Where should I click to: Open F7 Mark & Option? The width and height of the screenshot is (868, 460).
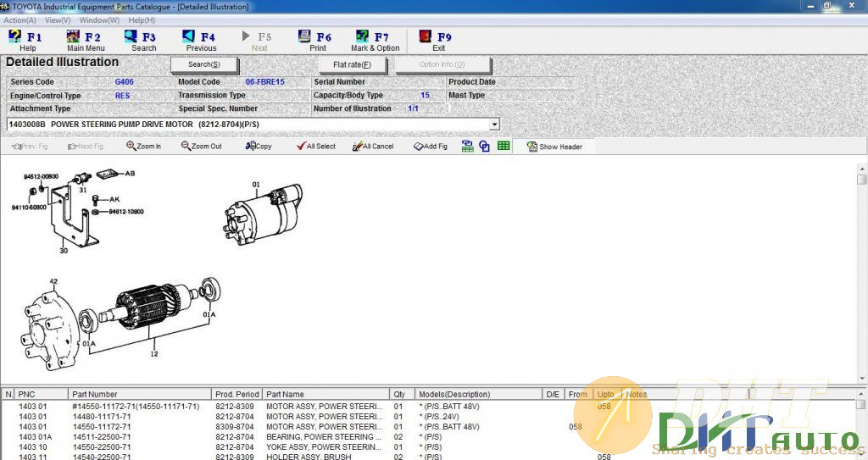pos(375,41)
